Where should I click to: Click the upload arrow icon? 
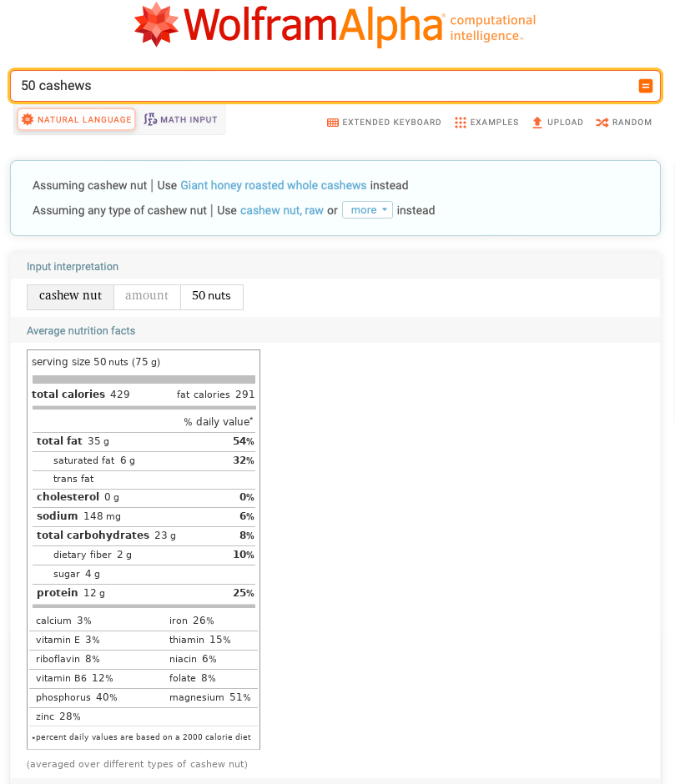(x=536, y=123)
